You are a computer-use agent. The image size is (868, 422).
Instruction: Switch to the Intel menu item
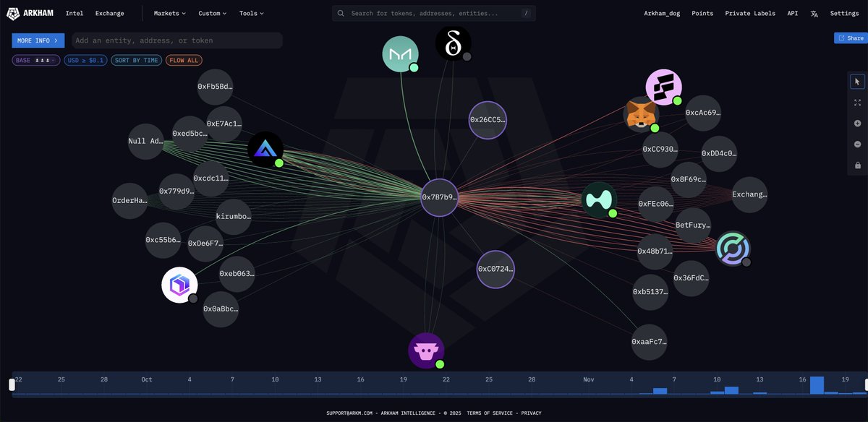point(74,13)
